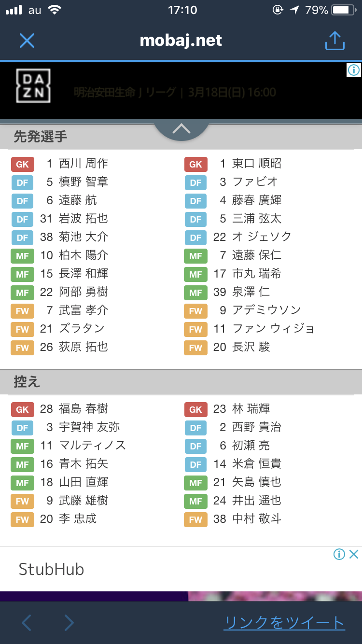Tap player 槙野 智章 in lineup
The image size is (362, 644).
pyautogui.click(x=84, y=182)
